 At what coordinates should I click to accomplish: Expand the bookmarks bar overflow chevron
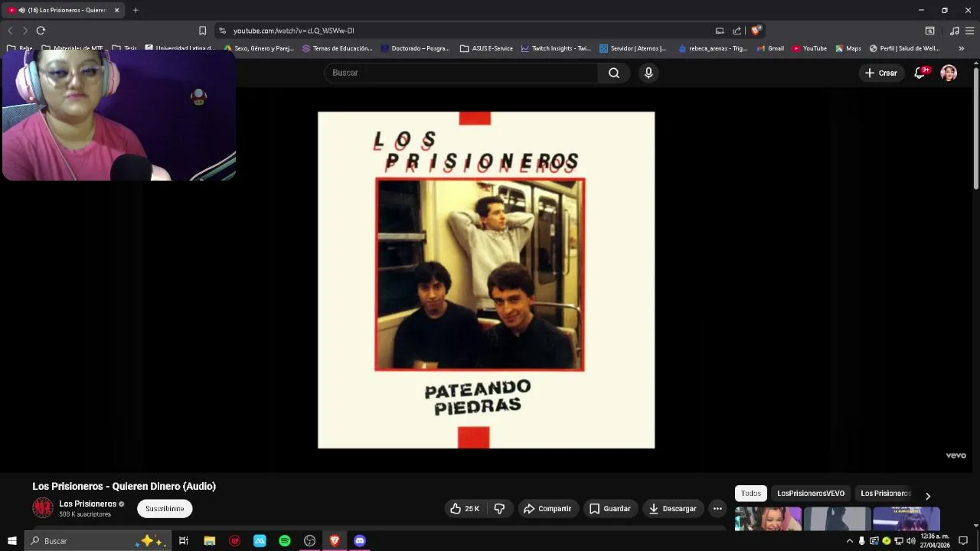[x=961, y=48]
